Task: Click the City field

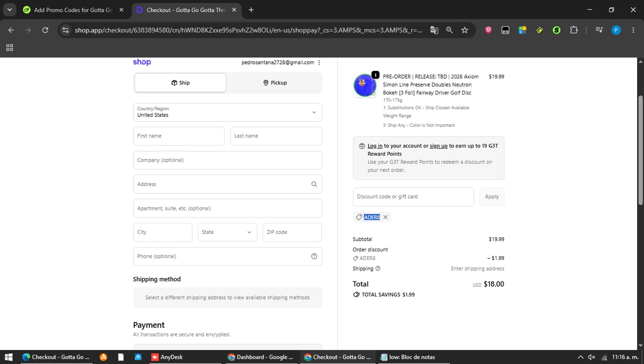Action: tap(163, 232)
